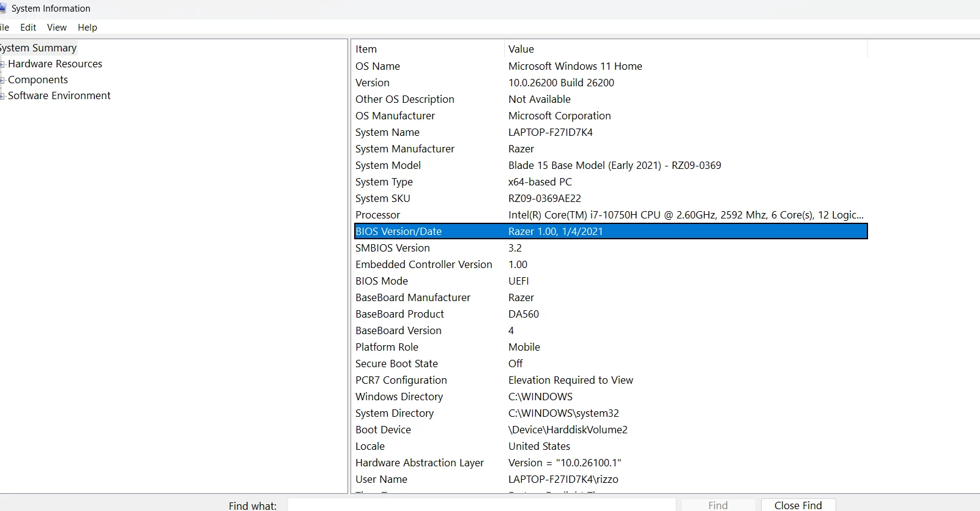
Task: Open the Help menu
Action: click(x=87, y=28)
